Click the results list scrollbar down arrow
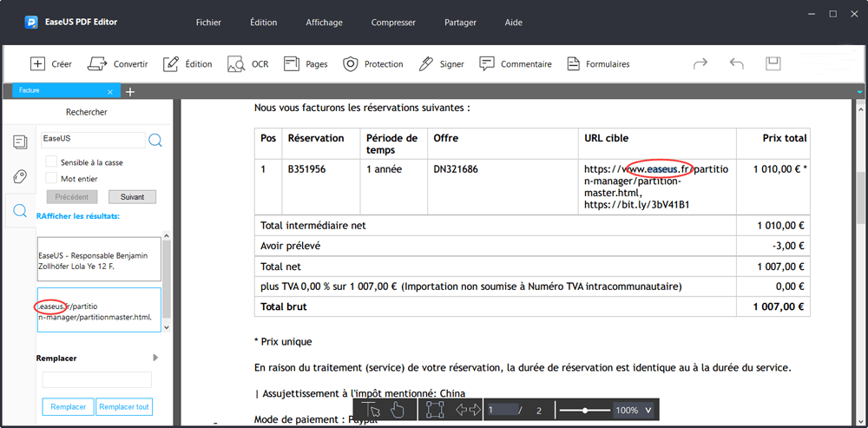868x428 pixels. [x=167, y=328]
